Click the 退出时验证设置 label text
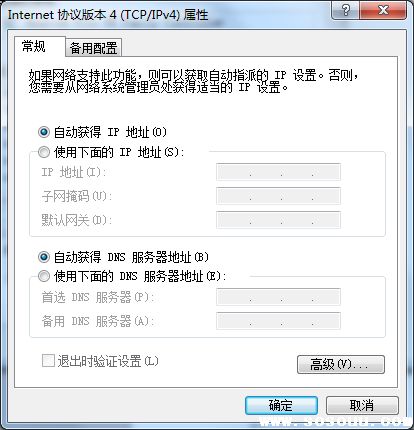The width and height of the screenshot is (414, 430). (x=108, y=361)
